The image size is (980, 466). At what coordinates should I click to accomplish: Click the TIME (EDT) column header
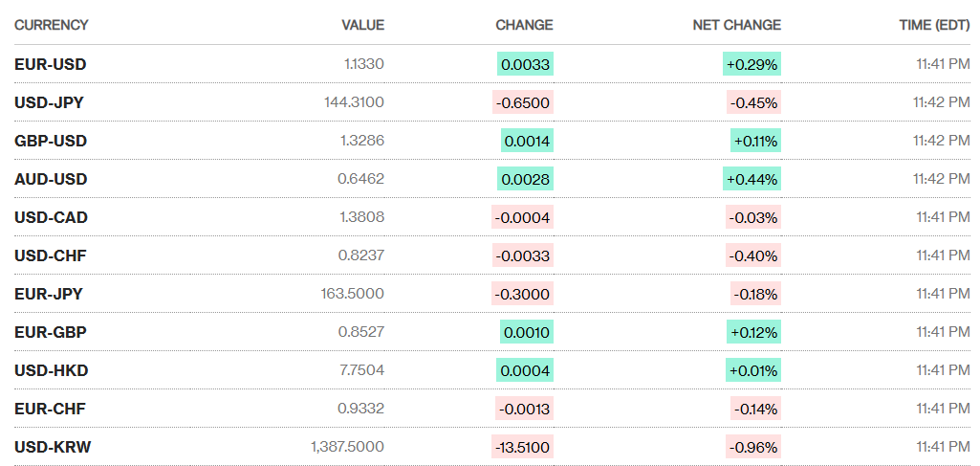pos(934,25)
